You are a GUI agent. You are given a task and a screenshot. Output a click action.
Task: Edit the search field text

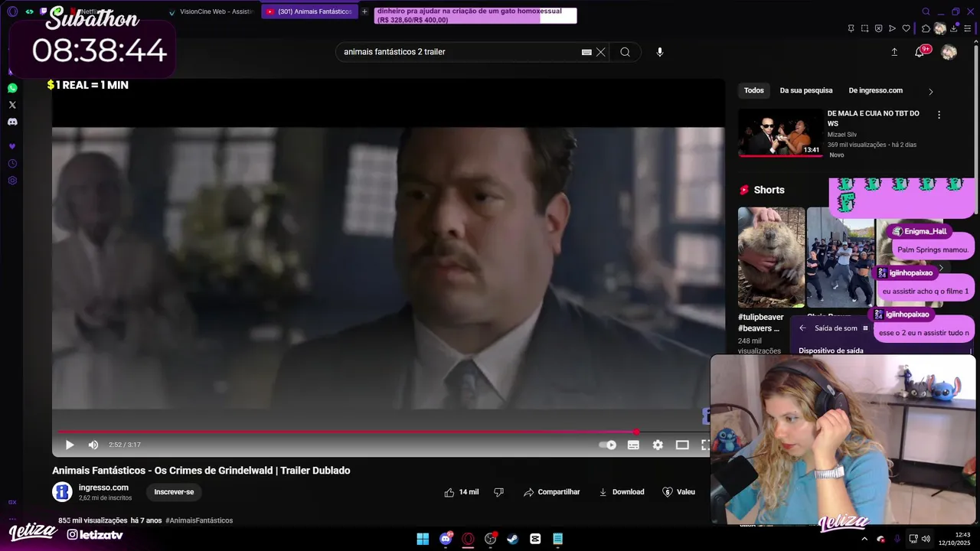(x=459, y=52)
